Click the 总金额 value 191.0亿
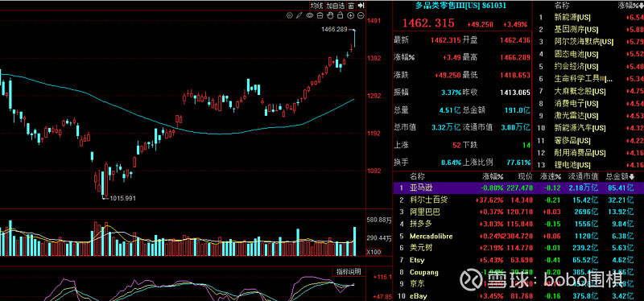This screenshot has height=301, width=644. pyautogui.click(x=518, y=109)
